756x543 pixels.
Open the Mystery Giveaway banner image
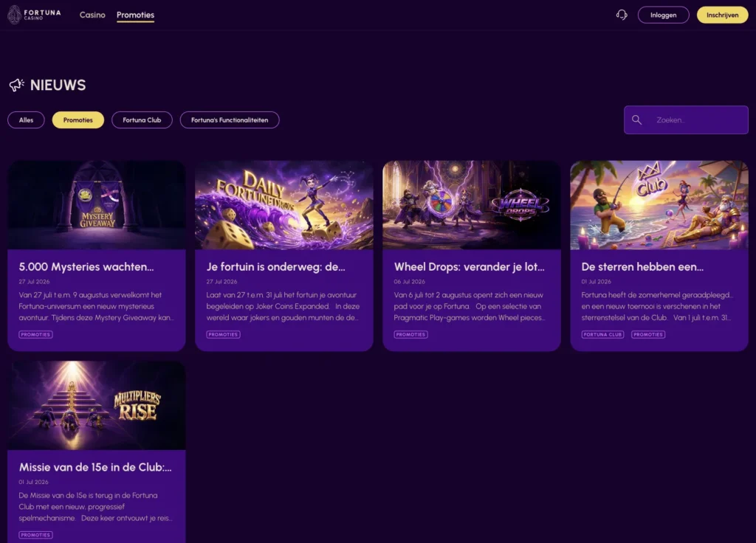click(97, 205)
